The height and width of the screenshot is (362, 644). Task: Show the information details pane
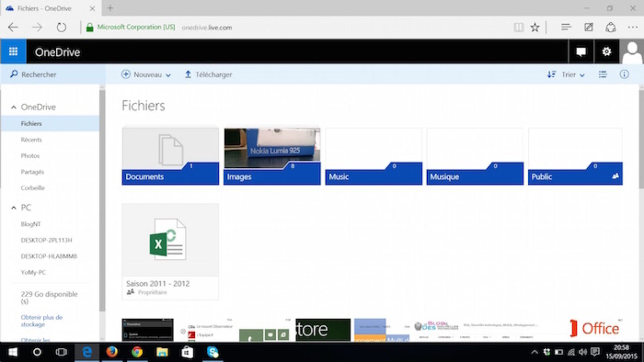[x=624, y=74]
